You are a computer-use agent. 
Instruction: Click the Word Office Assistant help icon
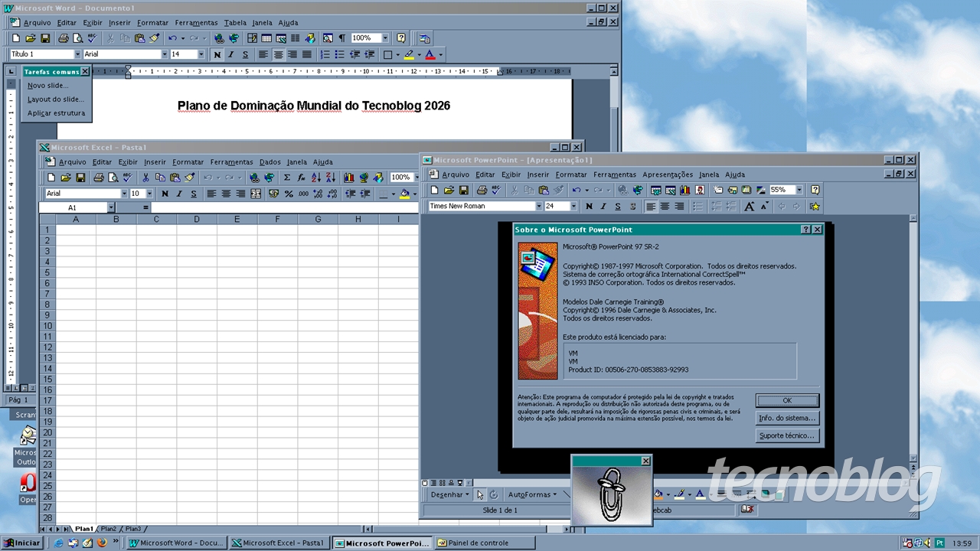pos(401,38)
